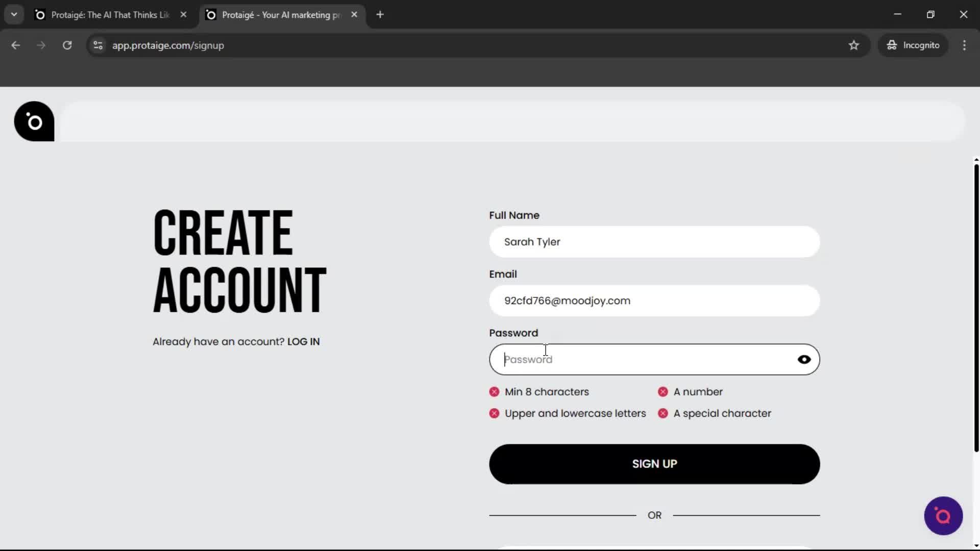This screenshot has height=551, width=980.
Task: Click the Protaigé logo in the header
Action: [34, 121]
